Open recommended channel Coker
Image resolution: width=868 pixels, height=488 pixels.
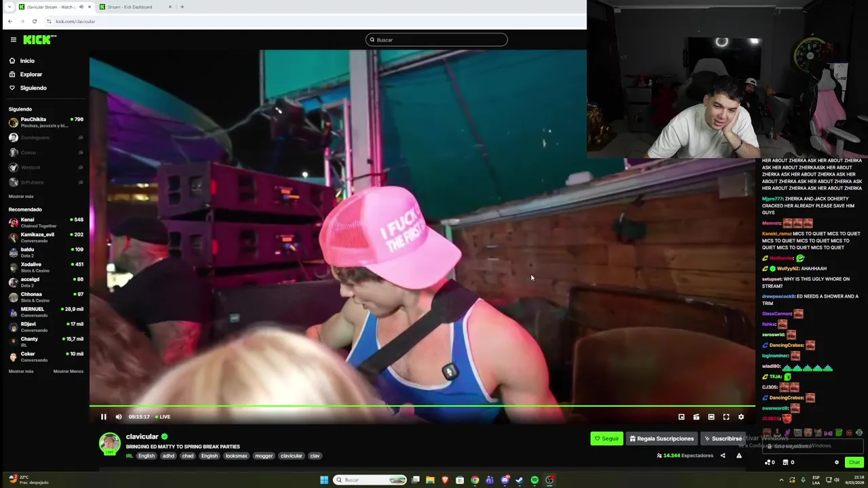pyautogui.click(x=45, y=357)
